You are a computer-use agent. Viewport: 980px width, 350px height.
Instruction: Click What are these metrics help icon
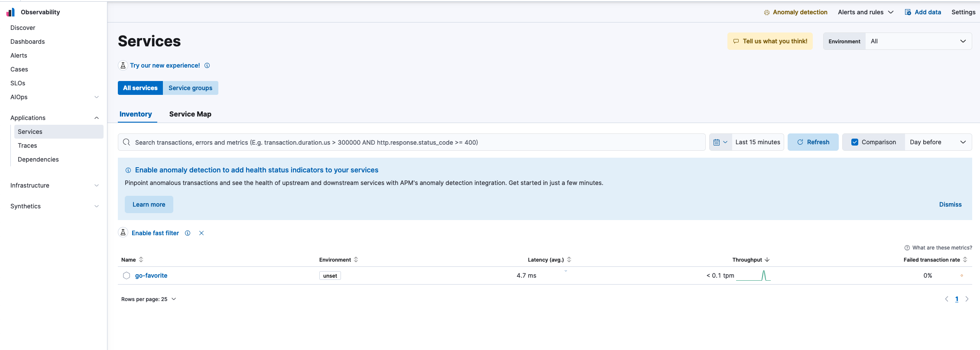[x=907, y=248]
